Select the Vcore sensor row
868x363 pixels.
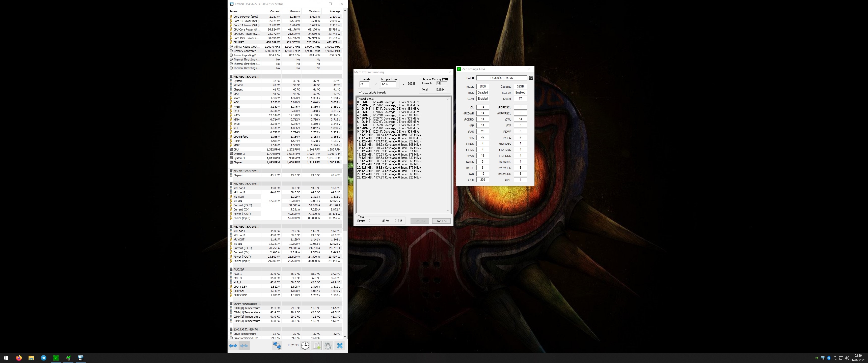coord(286,98)
